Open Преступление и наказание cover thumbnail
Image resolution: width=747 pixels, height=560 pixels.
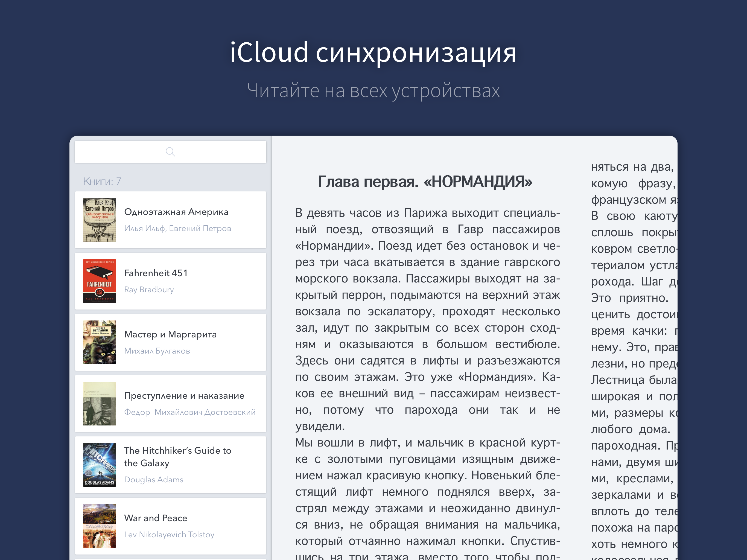99,403
